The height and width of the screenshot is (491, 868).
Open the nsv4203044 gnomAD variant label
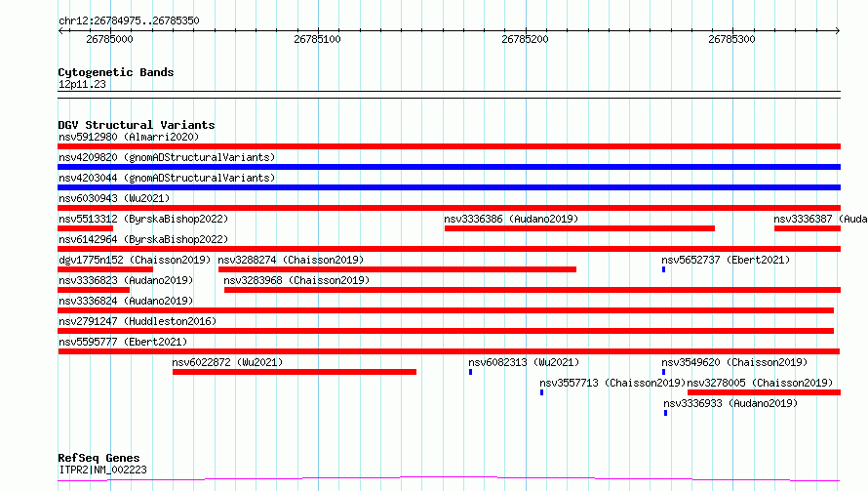click(x=167, y=178)
